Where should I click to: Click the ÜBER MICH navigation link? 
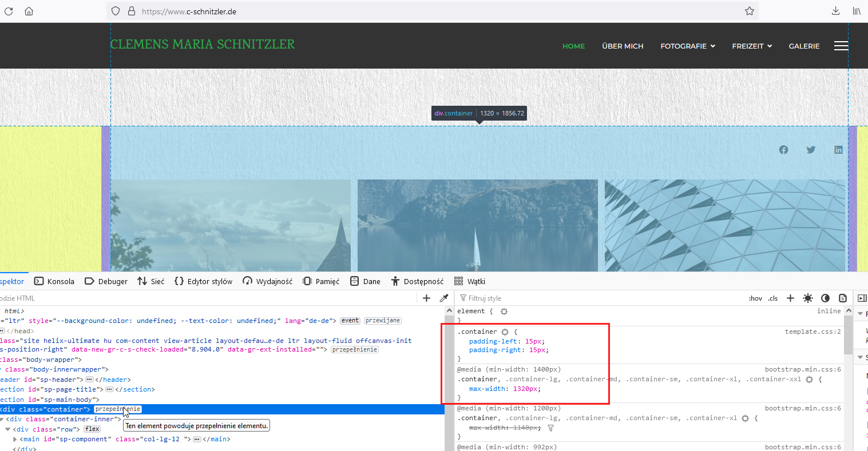pyautogui.click(x=623, y=46)
